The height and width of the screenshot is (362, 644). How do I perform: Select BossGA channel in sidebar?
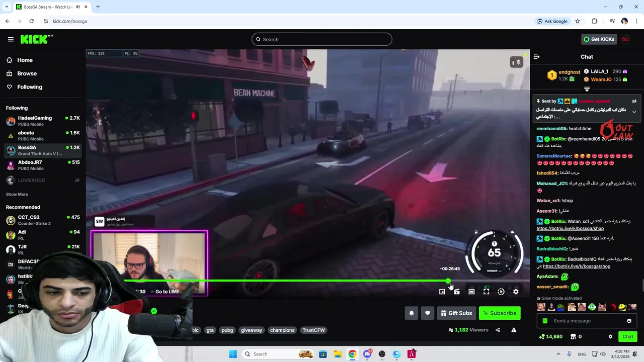[43, 150]
